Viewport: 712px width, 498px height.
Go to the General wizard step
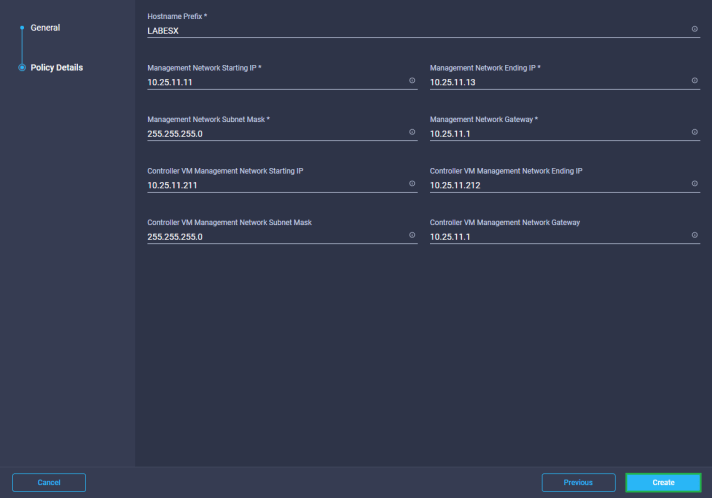coord(45,28)
